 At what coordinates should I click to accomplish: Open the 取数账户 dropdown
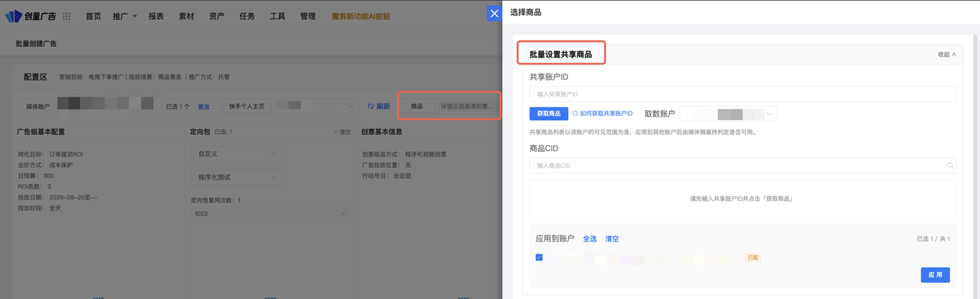728,113
